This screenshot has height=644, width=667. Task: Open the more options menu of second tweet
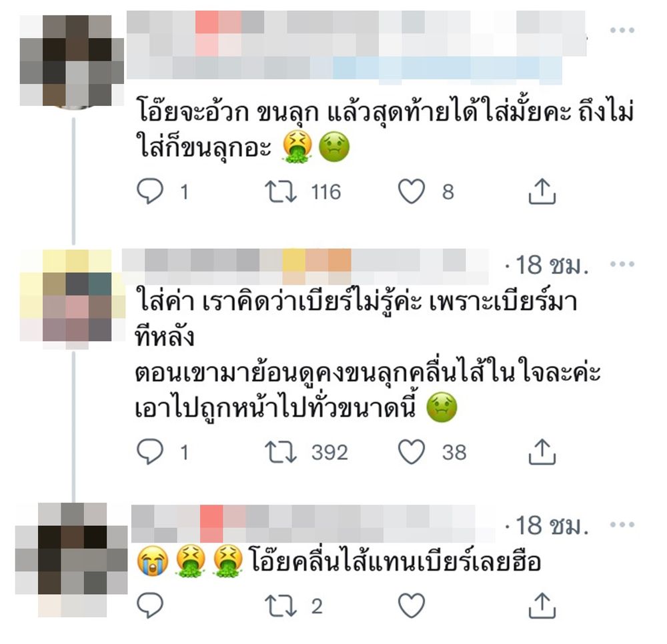pos(622,264)
